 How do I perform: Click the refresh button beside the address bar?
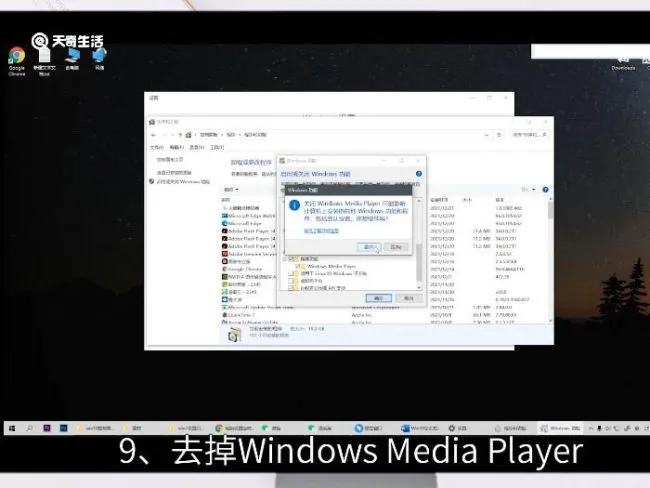499,135
